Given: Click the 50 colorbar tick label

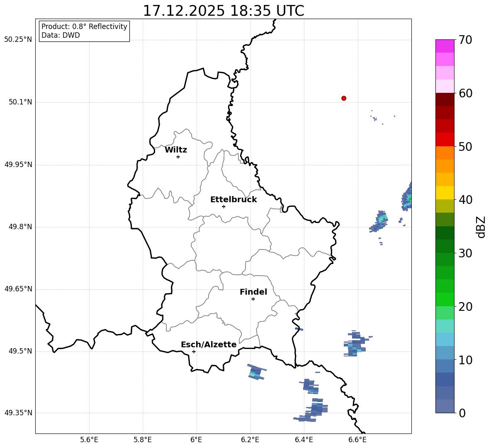Looking at the screenshot, I should point(465,147).
